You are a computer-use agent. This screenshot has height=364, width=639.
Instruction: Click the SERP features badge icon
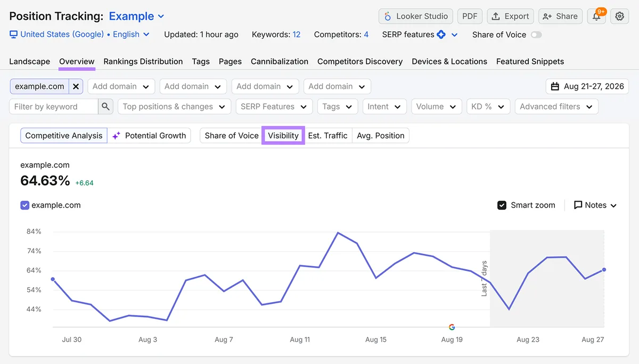(441, 35)
